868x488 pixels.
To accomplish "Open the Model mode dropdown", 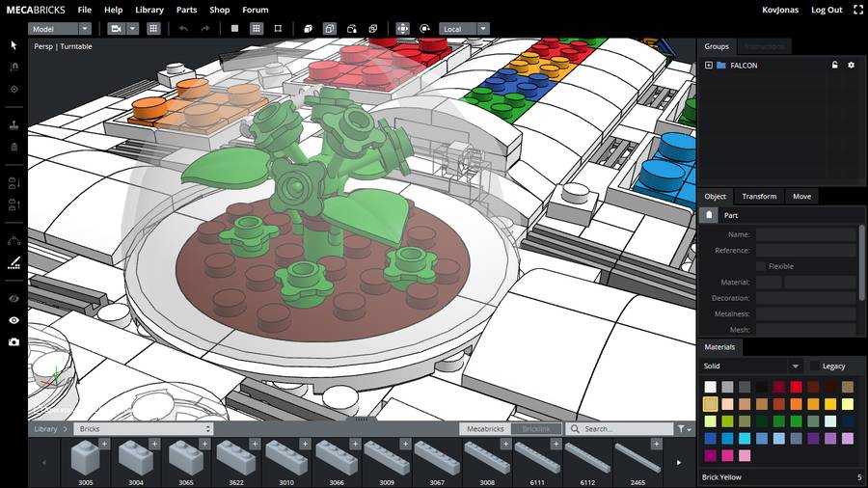I will (59, 29).
